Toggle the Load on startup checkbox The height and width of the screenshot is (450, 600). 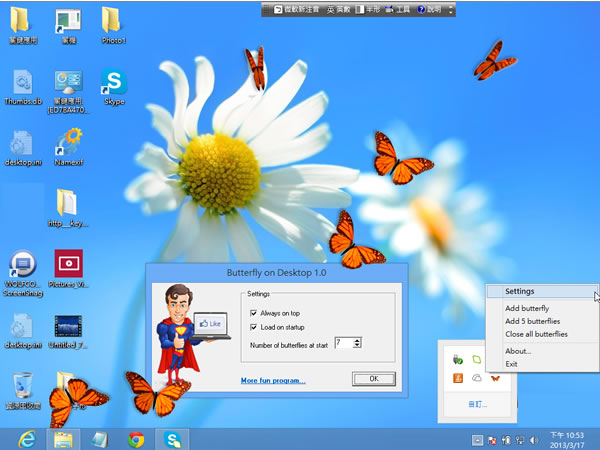point(254,327)
